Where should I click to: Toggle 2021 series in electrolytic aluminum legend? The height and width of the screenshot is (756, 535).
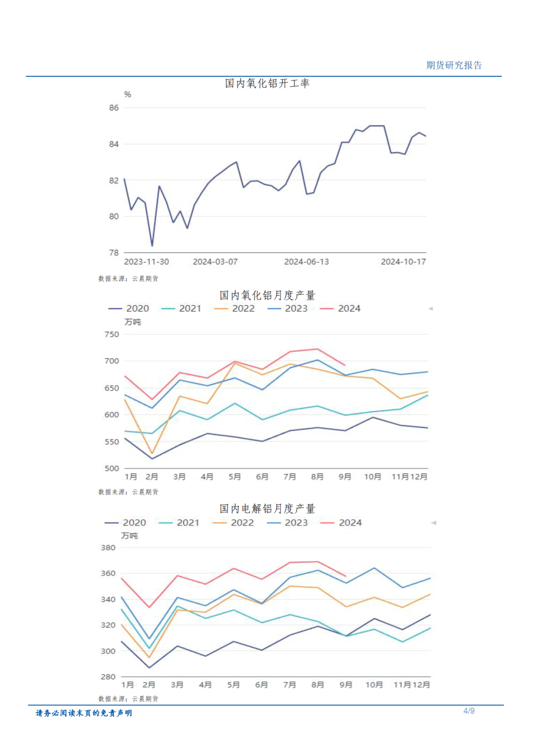[x=179, y=523]
